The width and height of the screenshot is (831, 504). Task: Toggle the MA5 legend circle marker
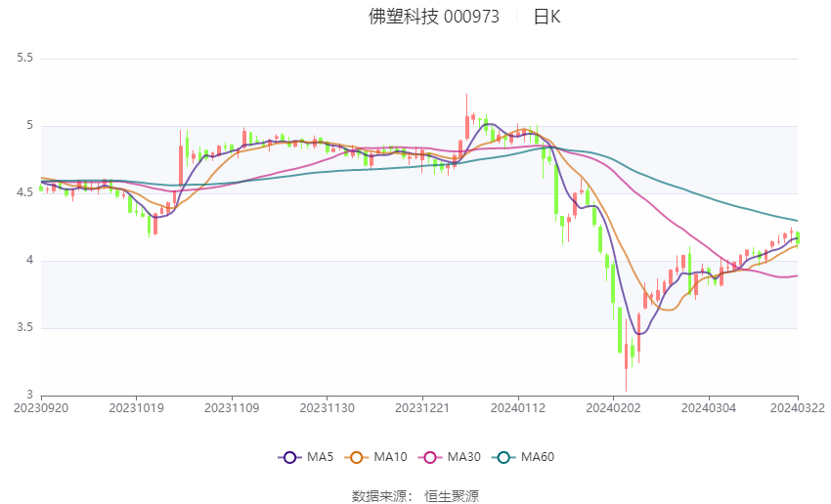[x=288, y=456]
